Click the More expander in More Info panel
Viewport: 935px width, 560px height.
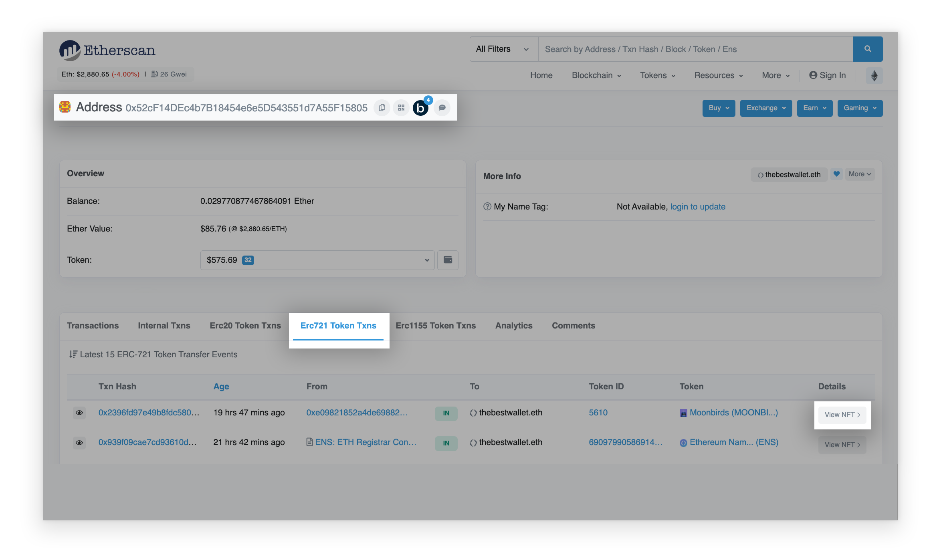click(860, 174)
